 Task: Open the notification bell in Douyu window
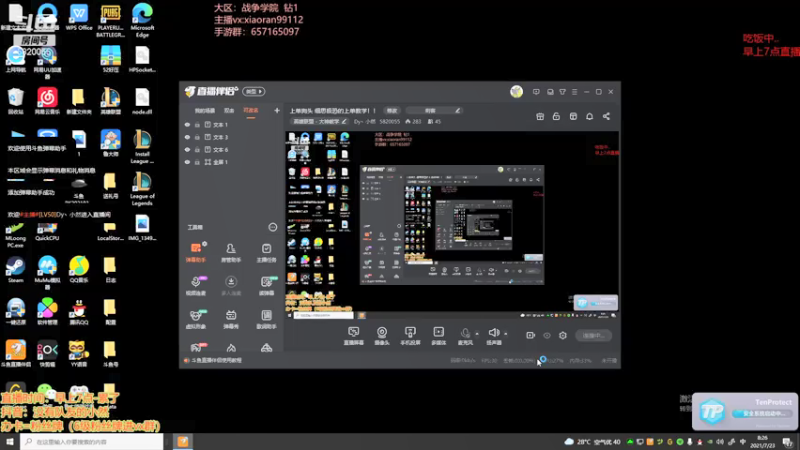coord(589,116)
